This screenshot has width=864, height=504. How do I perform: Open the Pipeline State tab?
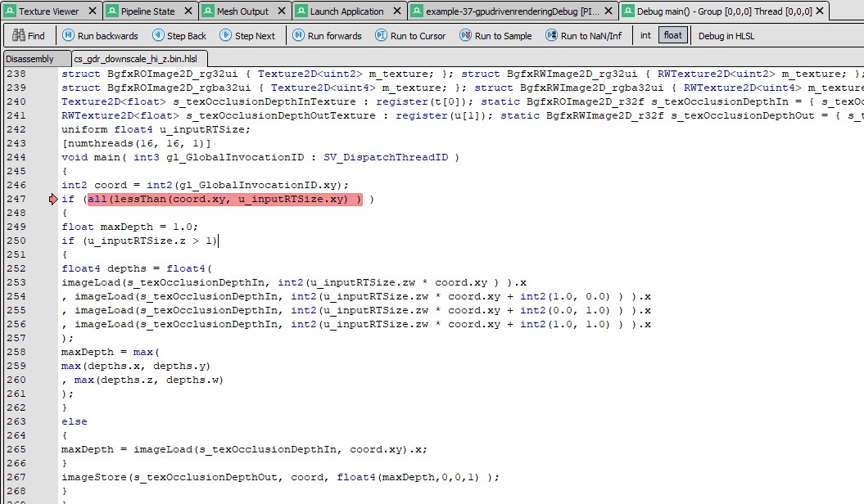(147, 11)
